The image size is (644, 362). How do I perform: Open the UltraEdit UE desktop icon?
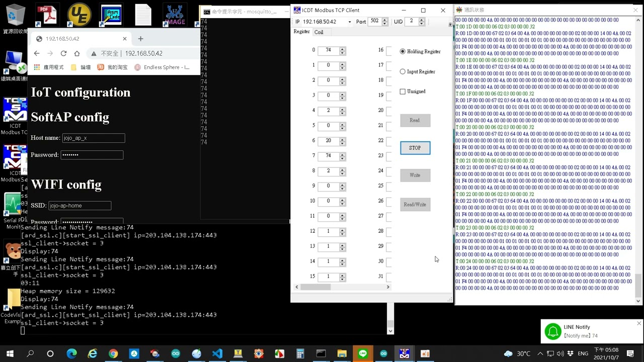tap(79, 15)
